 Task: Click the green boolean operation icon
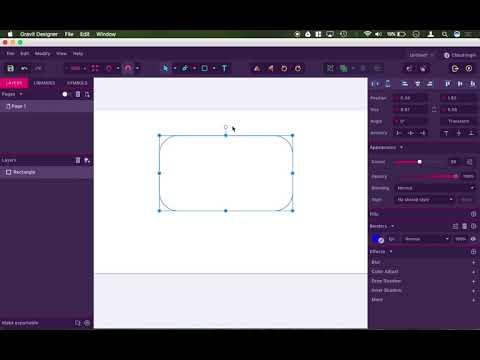click(343, 68)
